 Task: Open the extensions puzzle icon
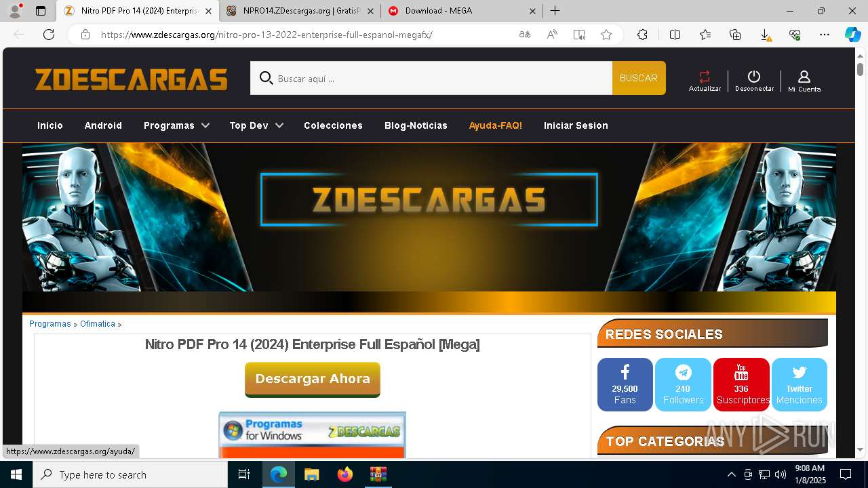point(642,35)
